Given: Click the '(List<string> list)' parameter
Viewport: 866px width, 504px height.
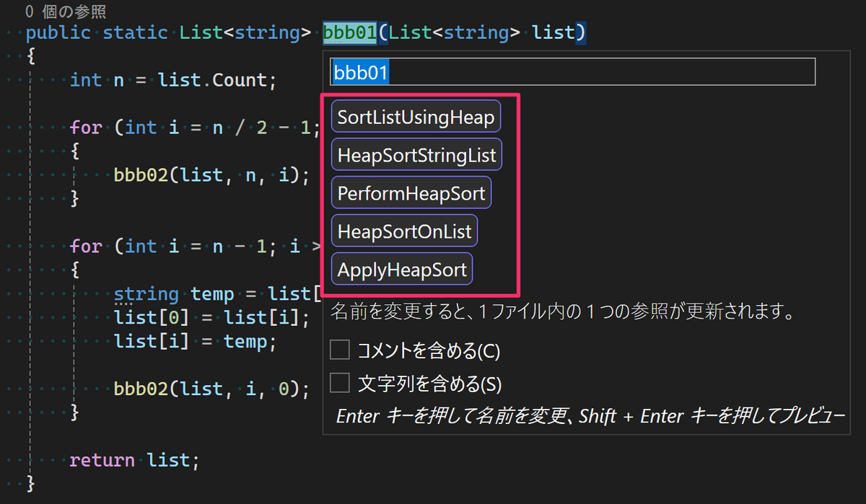Looking at the screenshot, I should [x=481, y=32].
